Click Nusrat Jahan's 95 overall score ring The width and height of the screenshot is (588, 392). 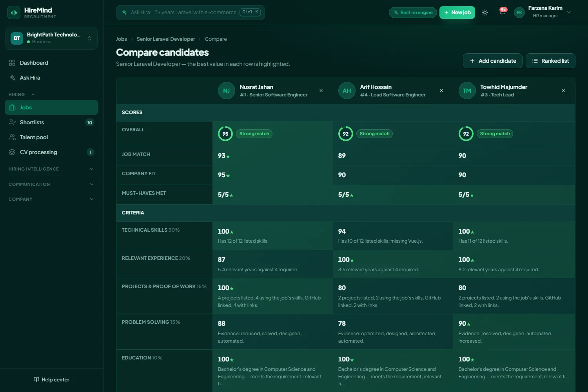click(x=225, y=134)
